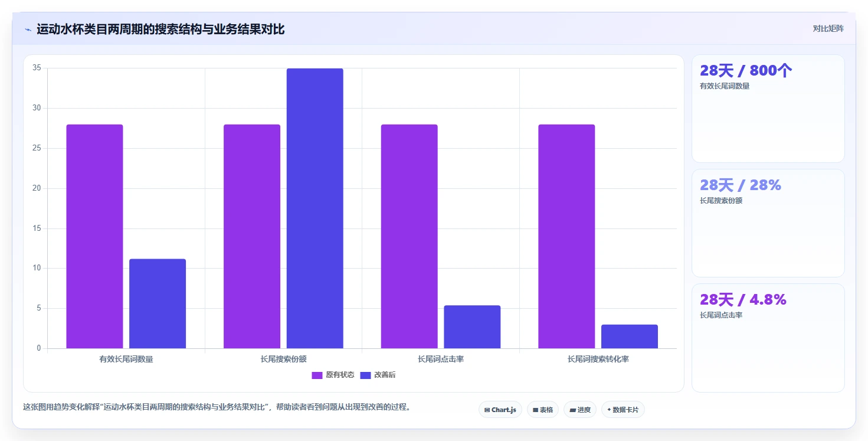Click the 长尾词点击率 purple 原有状态 bar
Viewport: 868px width, 441px height.
410,236
